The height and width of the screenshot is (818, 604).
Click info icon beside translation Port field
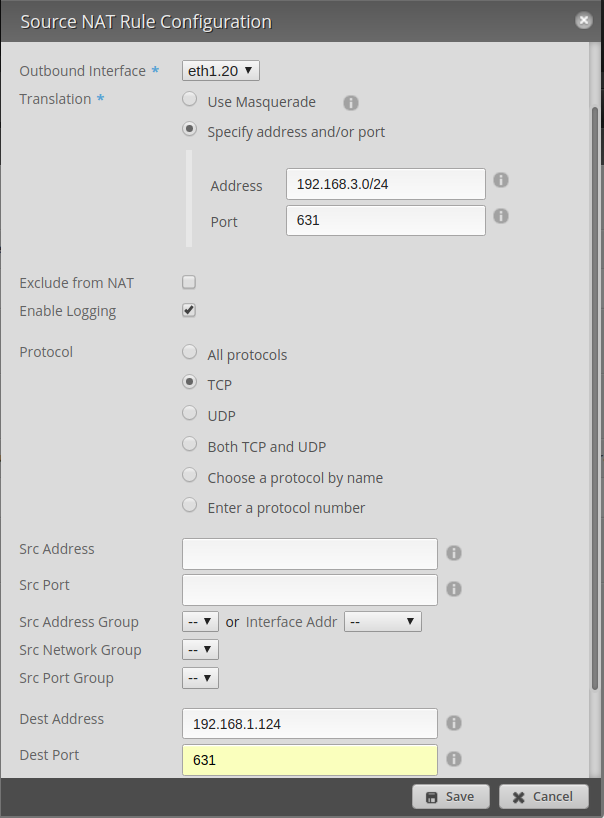501,216
